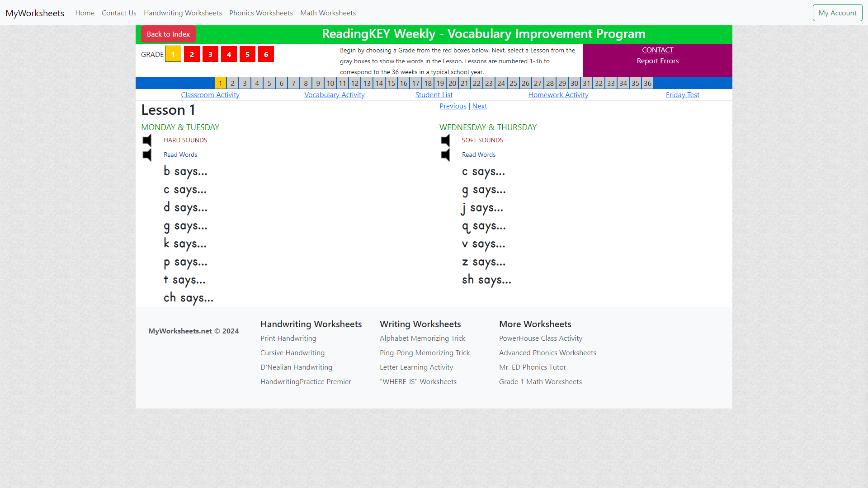The image size is (868, 488).
Task: Jump to lesson 20
Action: [x=453, y=83]
